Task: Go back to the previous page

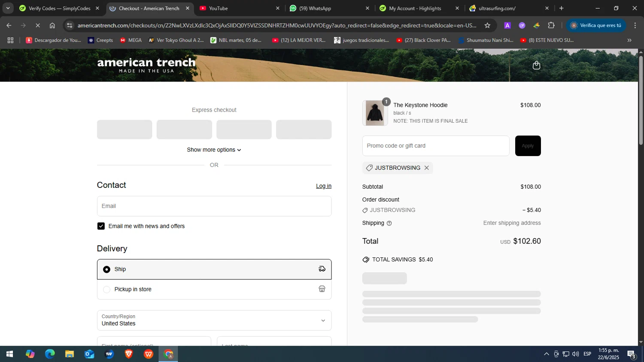Action: [9, 25]
